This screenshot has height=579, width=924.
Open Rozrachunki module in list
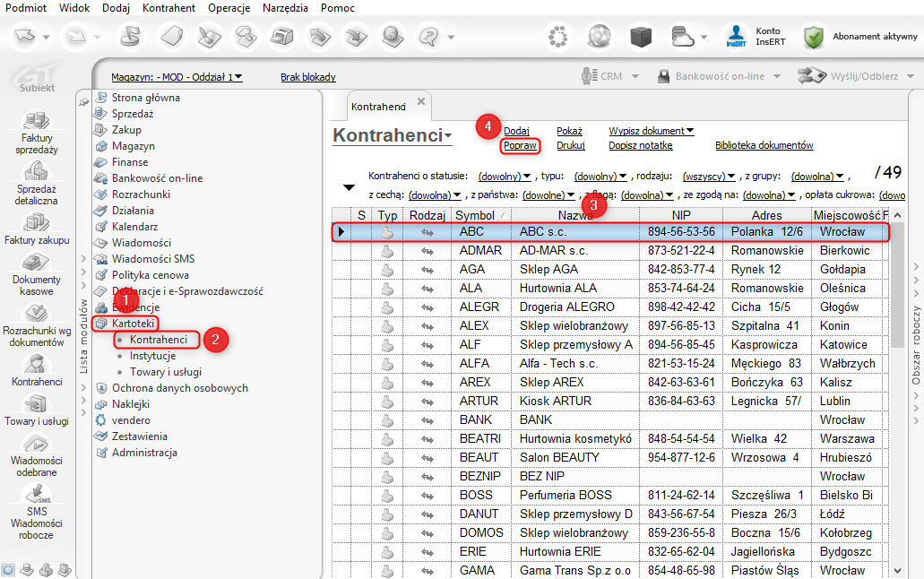[x=141, y=194]
